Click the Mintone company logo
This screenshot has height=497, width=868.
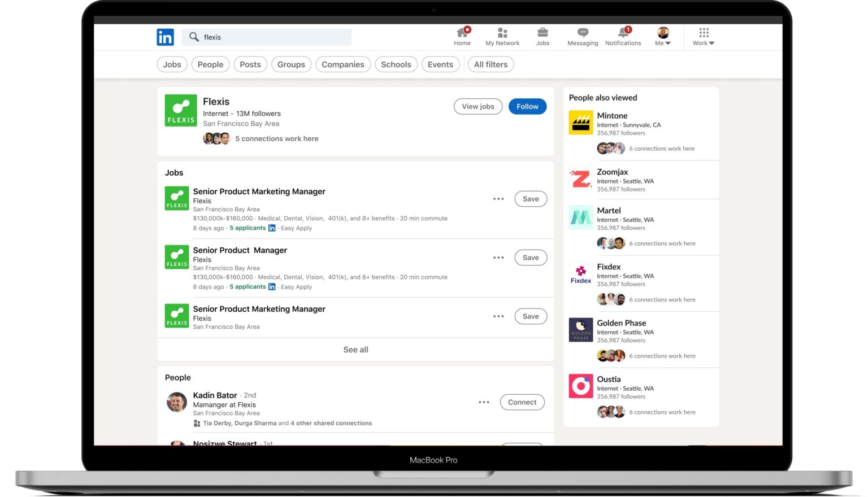point(580,123)
